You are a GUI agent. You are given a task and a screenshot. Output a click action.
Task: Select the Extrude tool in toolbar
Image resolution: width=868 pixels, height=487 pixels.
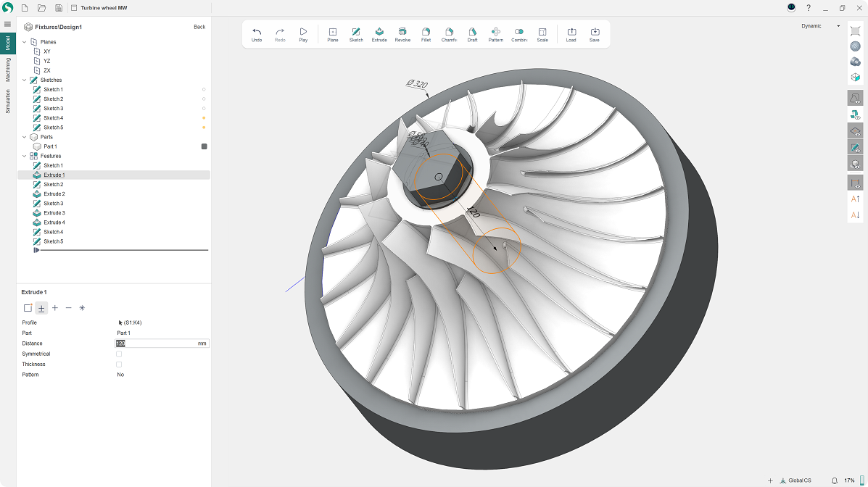pyautogui.click(x=379, y=35)
